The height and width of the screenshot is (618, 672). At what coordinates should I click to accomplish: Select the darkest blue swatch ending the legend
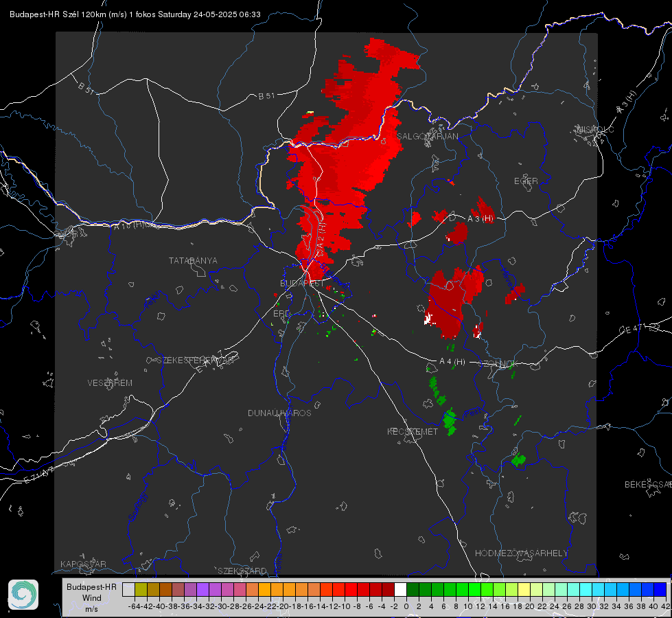660,589
